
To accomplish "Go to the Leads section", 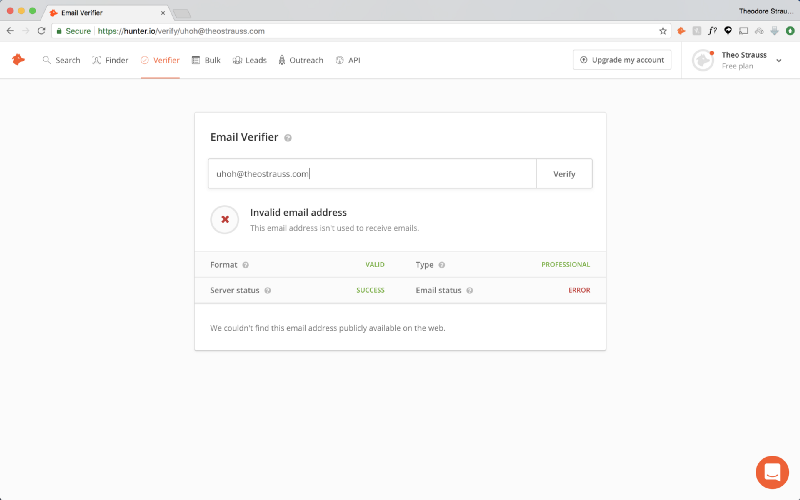I will pyautogui.click(x=249, y=60).
